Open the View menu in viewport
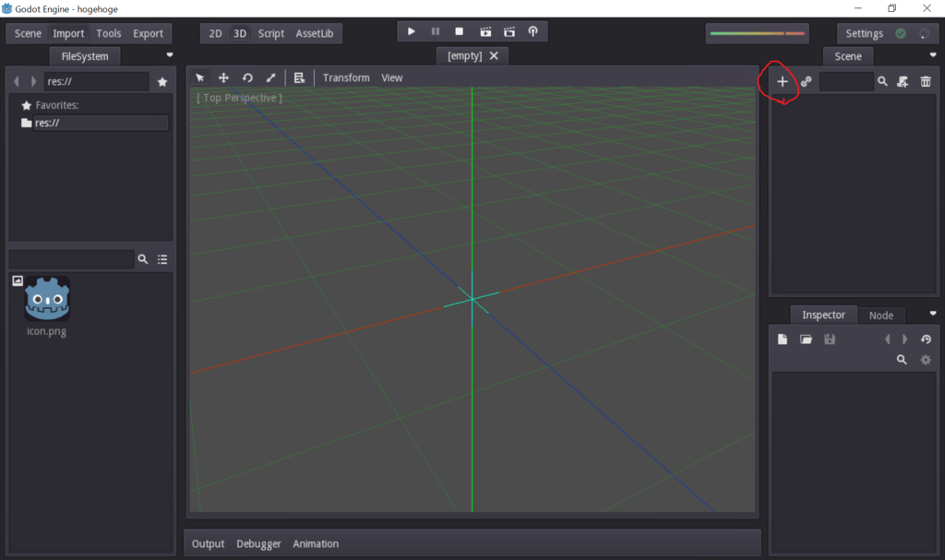The height and width of the screenshot is (560, 945). coord(391,77)
